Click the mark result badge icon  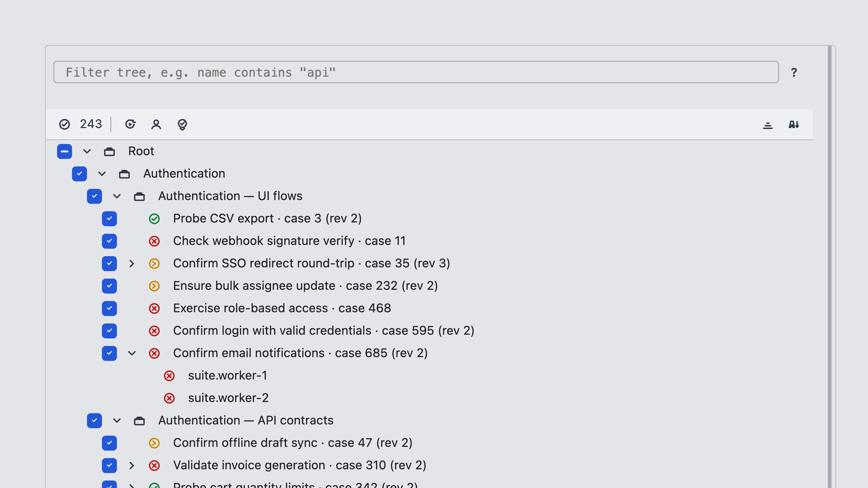(x=182, y=125)
